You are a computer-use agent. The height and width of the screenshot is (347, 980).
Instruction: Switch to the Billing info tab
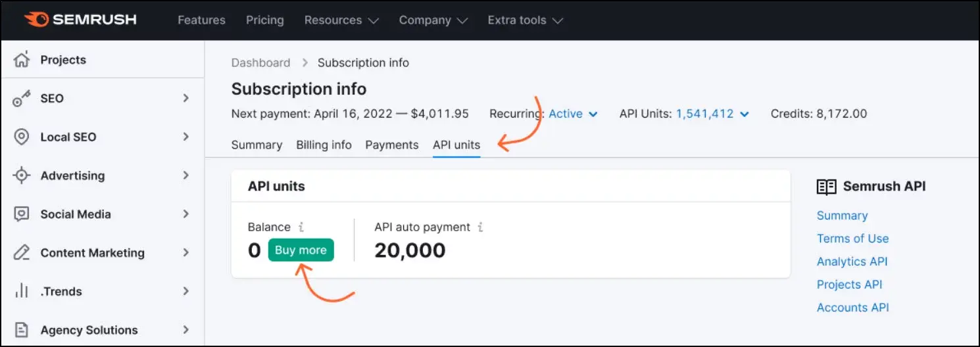coord(324,145)
